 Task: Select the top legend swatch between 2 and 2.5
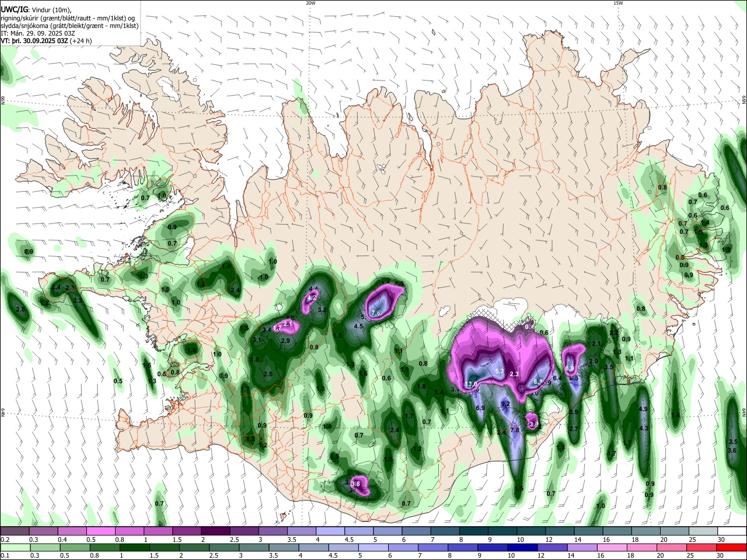tap(215, 531)
